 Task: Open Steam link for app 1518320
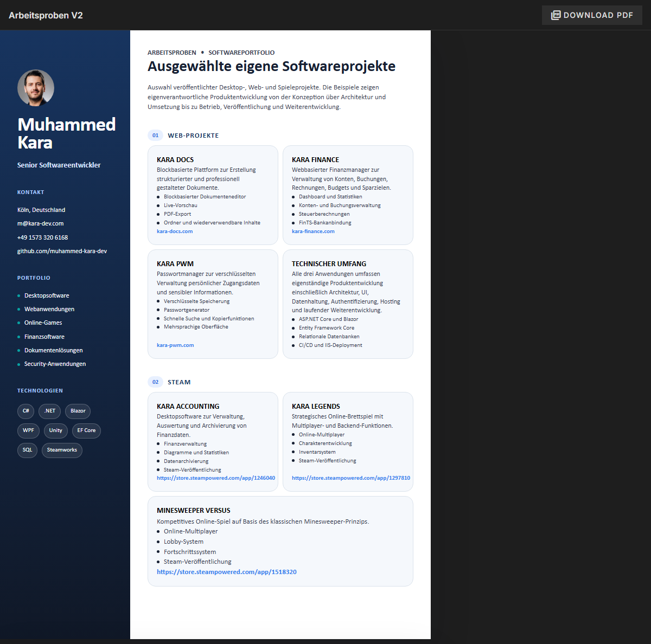[227, 572]
